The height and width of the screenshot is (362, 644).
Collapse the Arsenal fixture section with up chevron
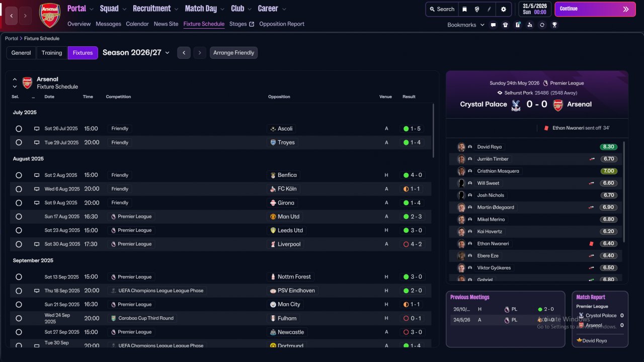(15, 79)
